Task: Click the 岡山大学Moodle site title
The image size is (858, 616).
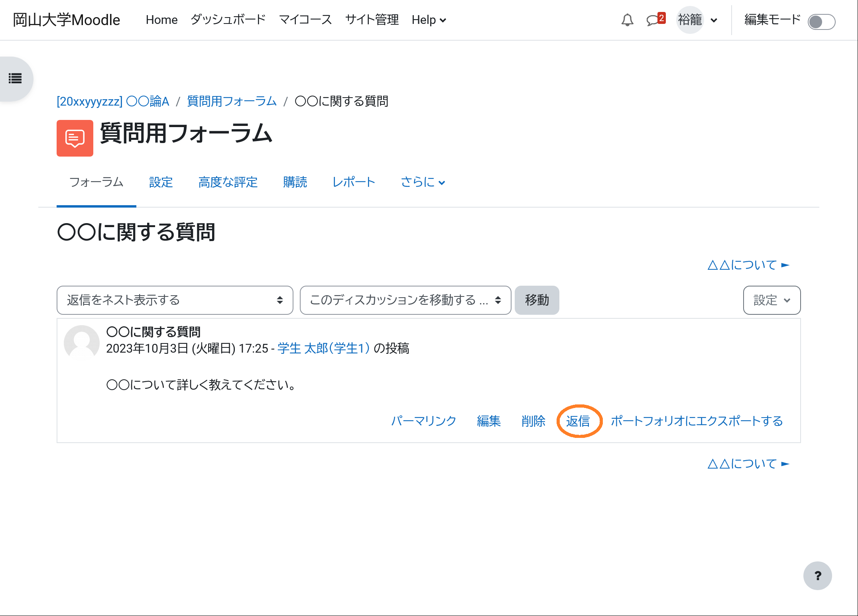Action: (67, 20)
